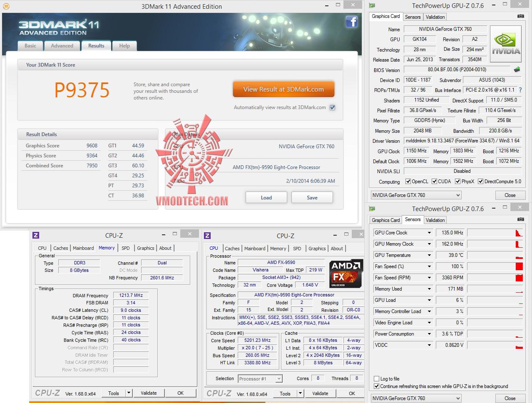
Task: Toggle Continue refreshing in background checkbox
Action: click(x=376, y=386)
